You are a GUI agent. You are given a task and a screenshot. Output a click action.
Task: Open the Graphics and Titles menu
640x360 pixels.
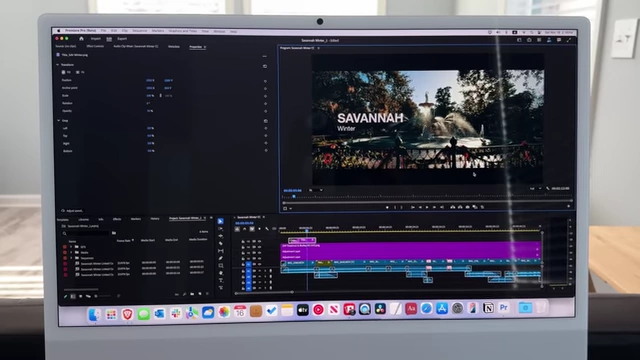pyautogui.click(x=183, y=31)
